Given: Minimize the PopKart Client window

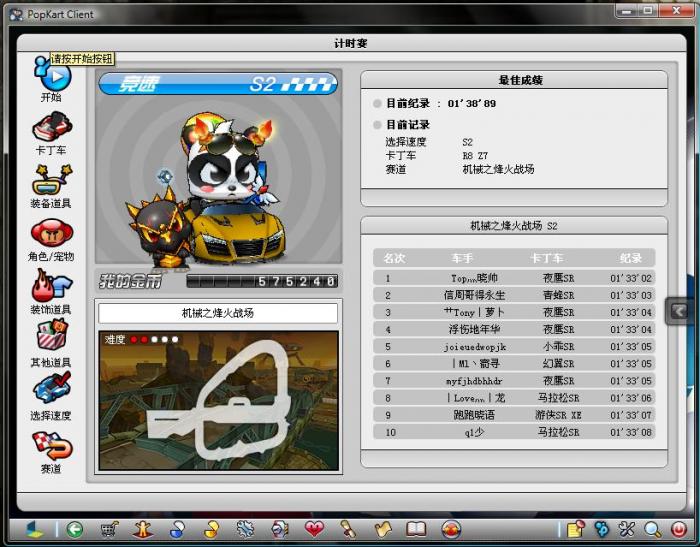Looking at the screenshot, I should pos(627,10).
